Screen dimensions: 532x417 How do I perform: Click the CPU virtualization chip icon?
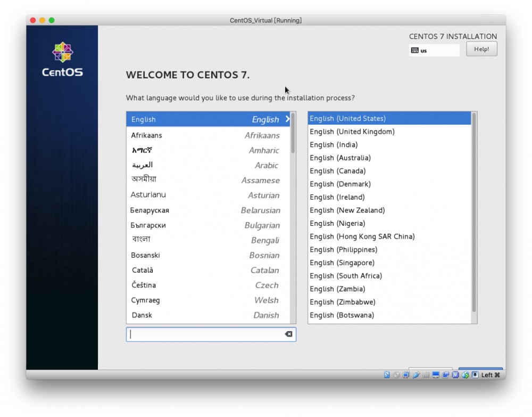455,374
